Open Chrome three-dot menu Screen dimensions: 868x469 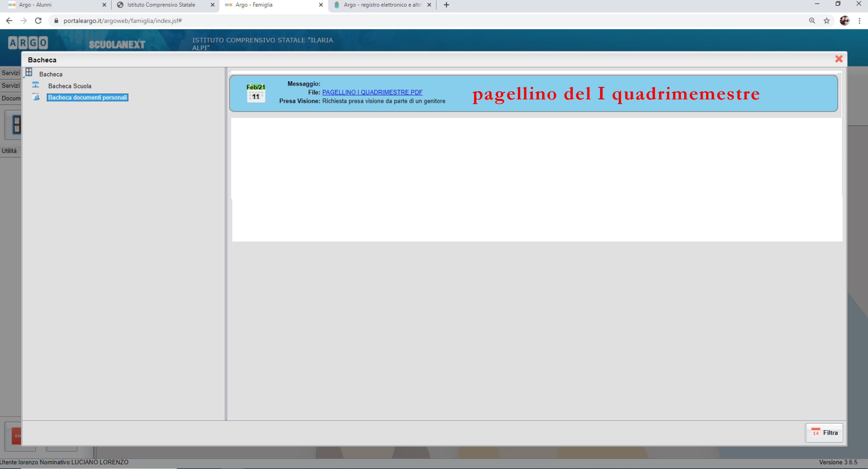[x=859, y=20]
